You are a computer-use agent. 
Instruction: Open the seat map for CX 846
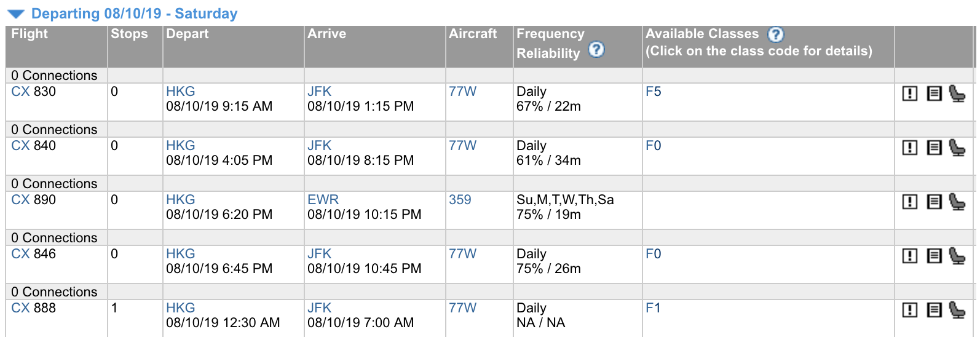(x=957, y=256)
